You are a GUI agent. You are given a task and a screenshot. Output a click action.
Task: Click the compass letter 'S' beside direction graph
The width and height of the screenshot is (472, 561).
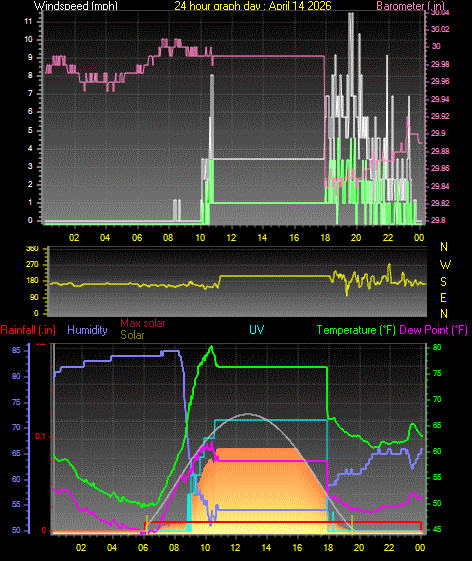coord(443,282)
